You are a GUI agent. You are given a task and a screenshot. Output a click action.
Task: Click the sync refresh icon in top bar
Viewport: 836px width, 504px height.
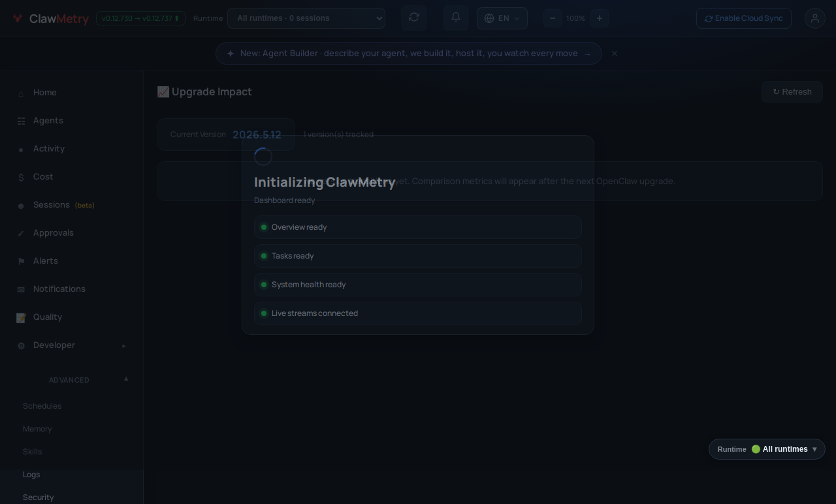pos(414,18)
